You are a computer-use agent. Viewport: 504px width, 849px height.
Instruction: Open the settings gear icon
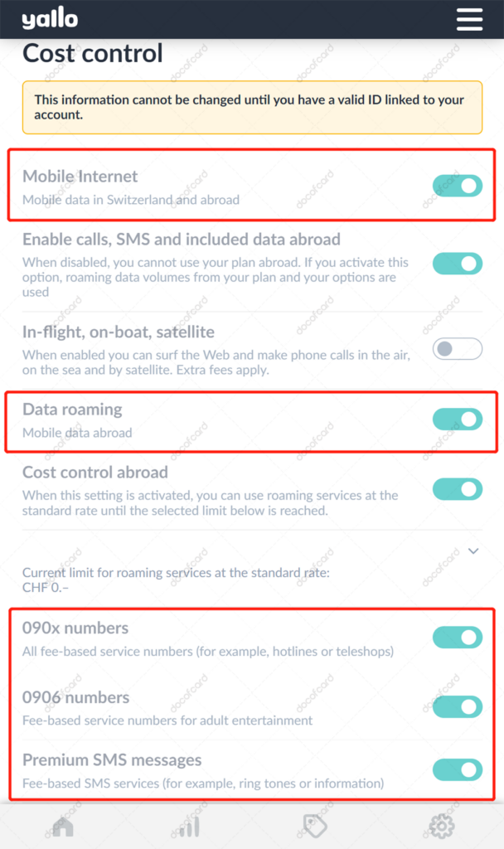[x=442, y=826]
